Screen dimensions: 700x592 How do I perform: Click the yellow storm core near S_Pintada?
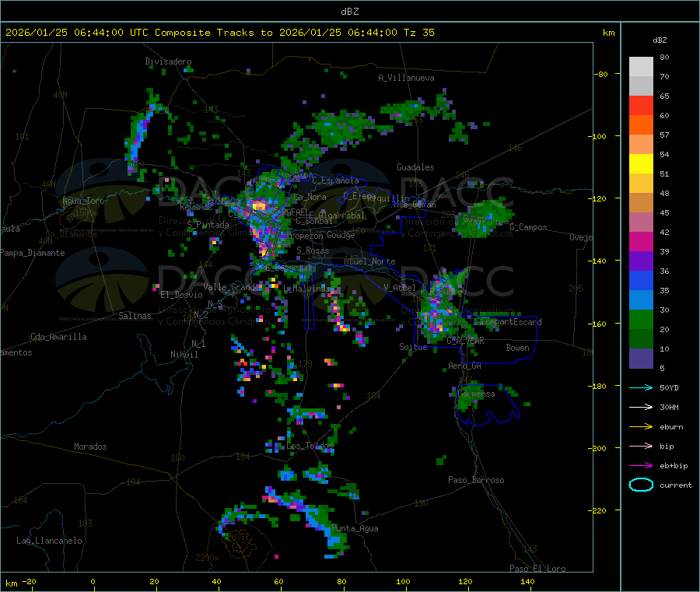click(x=215, y=241)
